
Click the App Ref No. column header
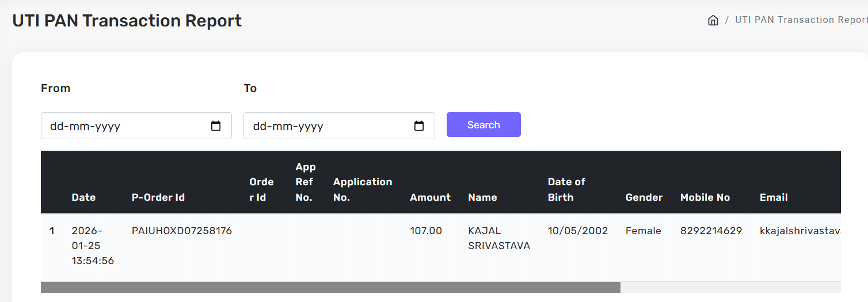pyautogui.click(x=305, y=182)
